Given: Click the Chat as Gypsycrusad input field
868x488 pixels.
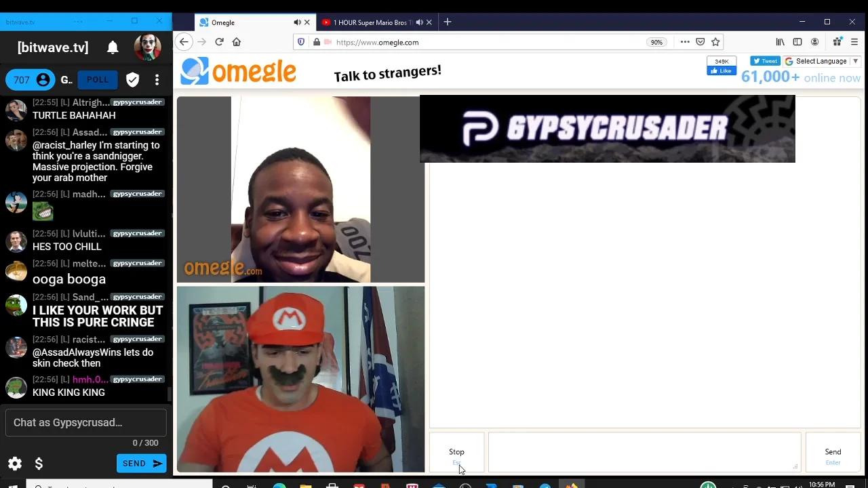Looking at the screenshot, I should coord(85,422).
